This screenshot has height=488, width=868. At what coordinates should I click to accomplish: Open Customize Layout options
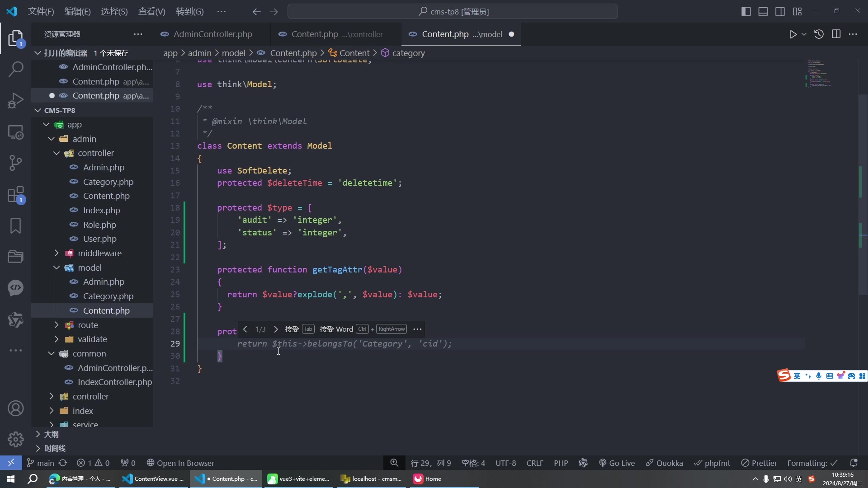(x=797, y=12)
